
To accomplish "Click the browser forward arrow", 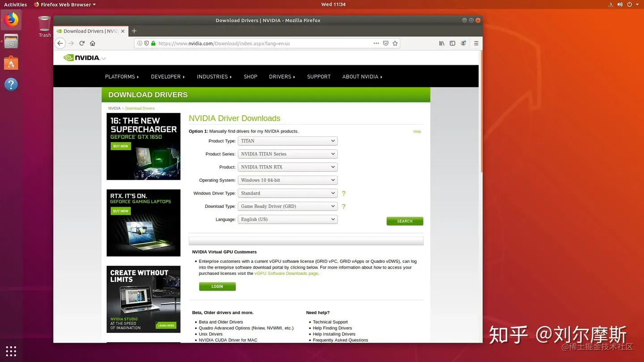I will pyautogui.click(x=71, y=43).
